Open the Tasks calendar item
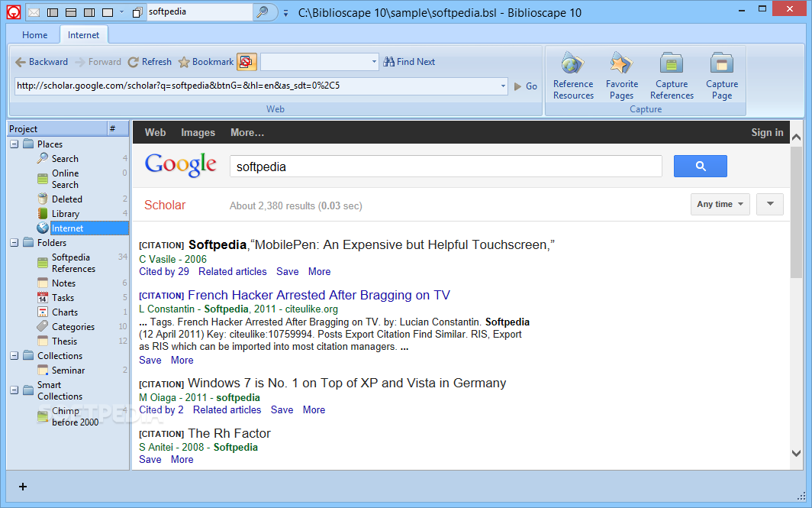Viewport: 812px width, 508px height. (63, 298)
